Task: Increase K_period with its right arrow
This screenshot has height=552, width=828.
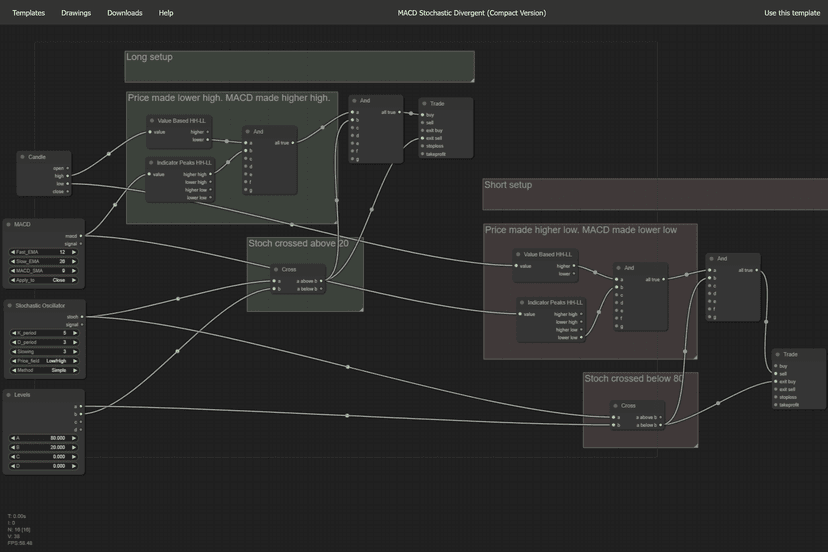Action: click(x=75, y=333)
